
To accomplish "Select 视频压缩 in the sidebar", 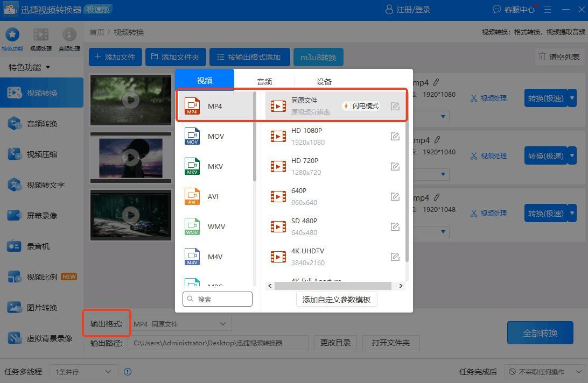I will click(x=42, y=154).
